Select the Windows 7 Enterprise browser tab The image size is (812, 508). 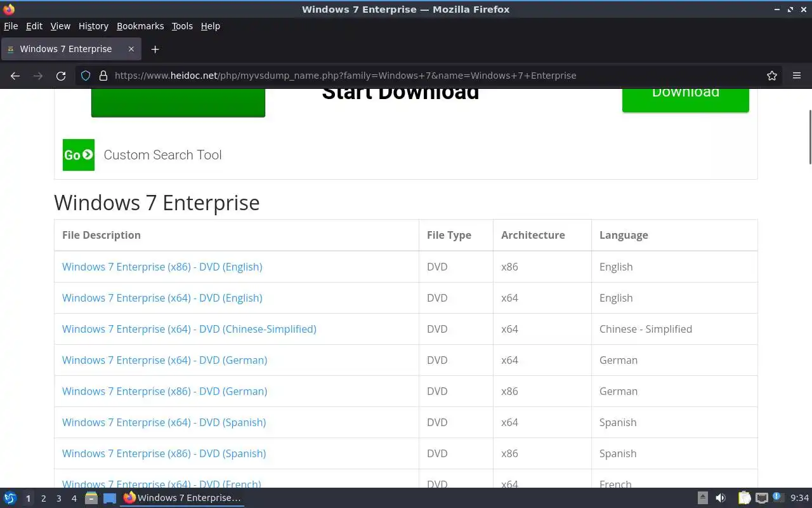coord(70,49)
